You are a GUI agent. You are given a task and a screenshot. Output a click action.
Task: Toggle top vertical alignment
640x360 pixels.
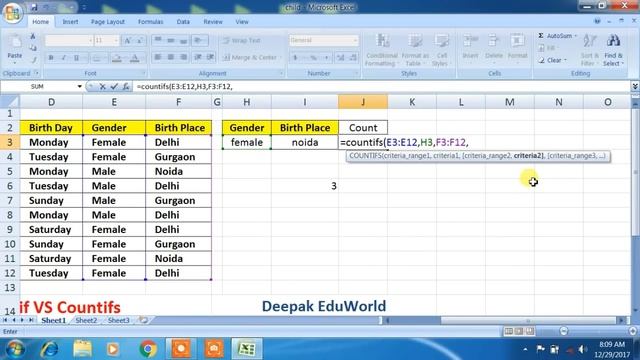point(158,40)
